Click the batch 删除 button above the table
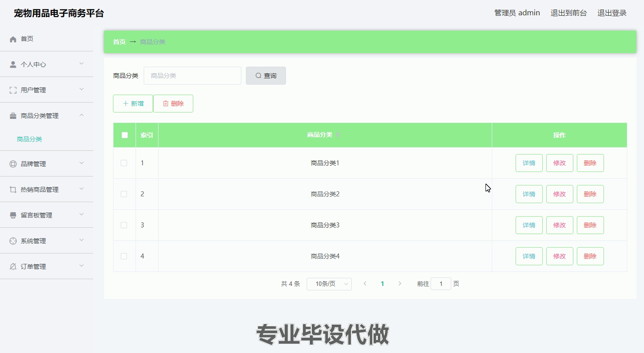The image size is (644, 353). [173, 104]
